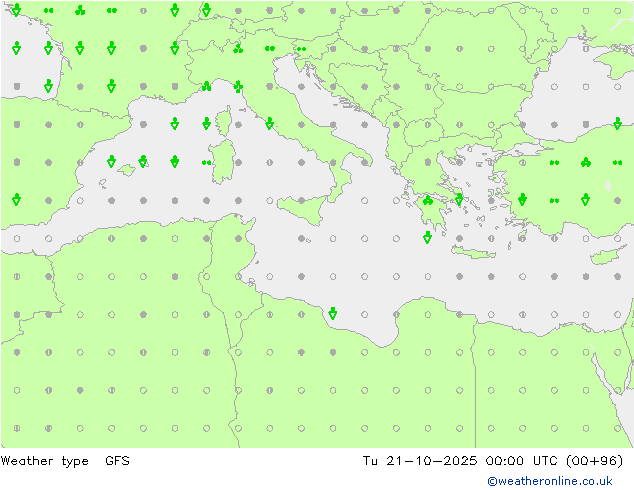Select the 'Weather type' caption text

44,461
